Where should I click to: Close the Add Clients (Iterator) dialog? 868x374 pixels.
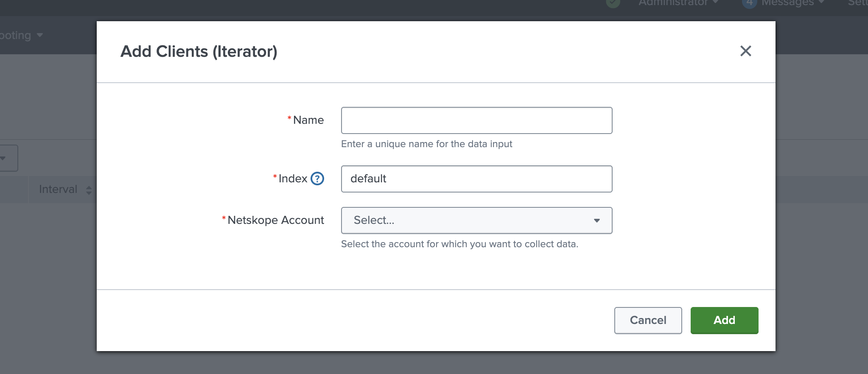[x=745, y=51]
